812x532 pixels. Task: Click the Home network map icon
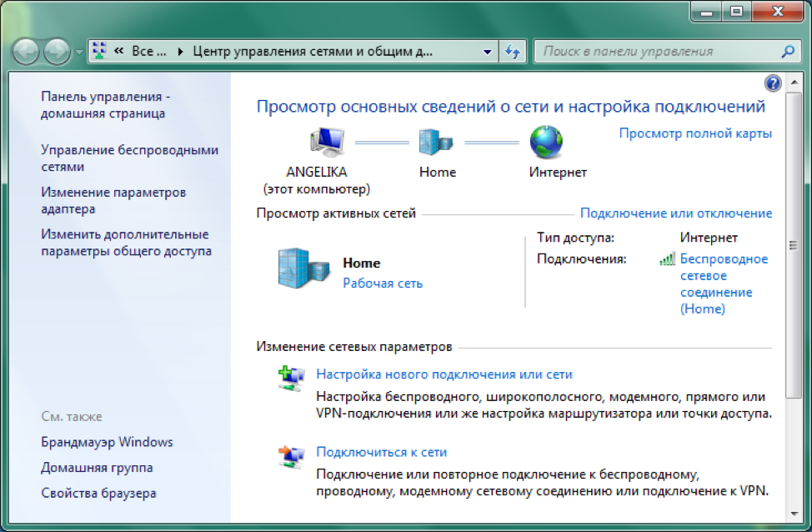(437, 143)
